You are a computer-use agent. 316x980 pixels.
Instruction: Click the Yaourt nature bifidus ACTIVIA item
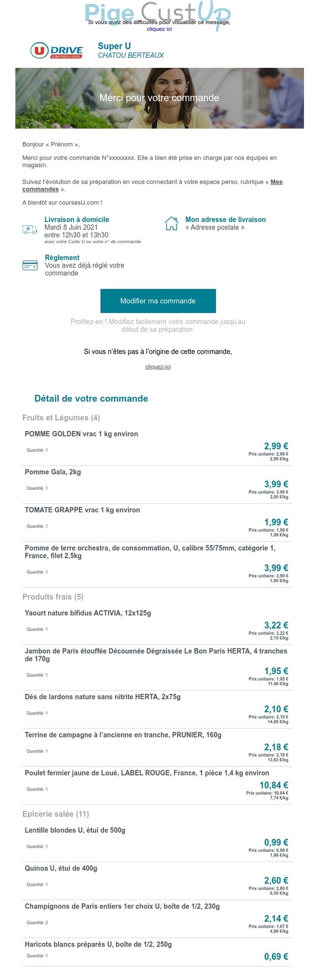(x=88, y=613)
